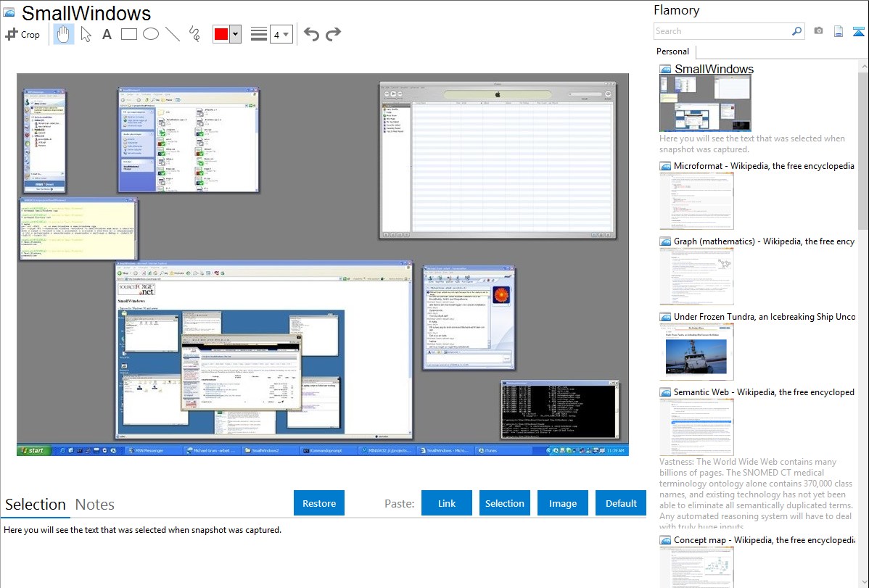Screen dimensions: 869x588
Task: Click the Flamory search field
Action: (722, 31)
